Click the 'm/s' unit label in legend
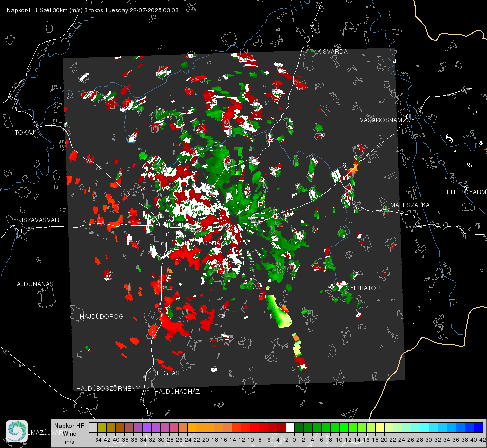This screenshot has height=448, width=487. click(69, 442)
